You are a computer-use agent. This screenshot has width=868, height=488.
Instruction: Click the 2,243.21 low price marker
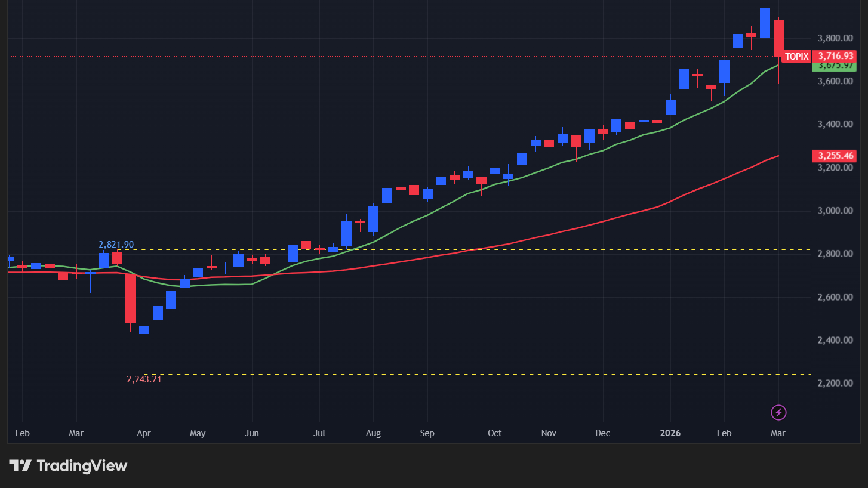(x=144, y=379)
